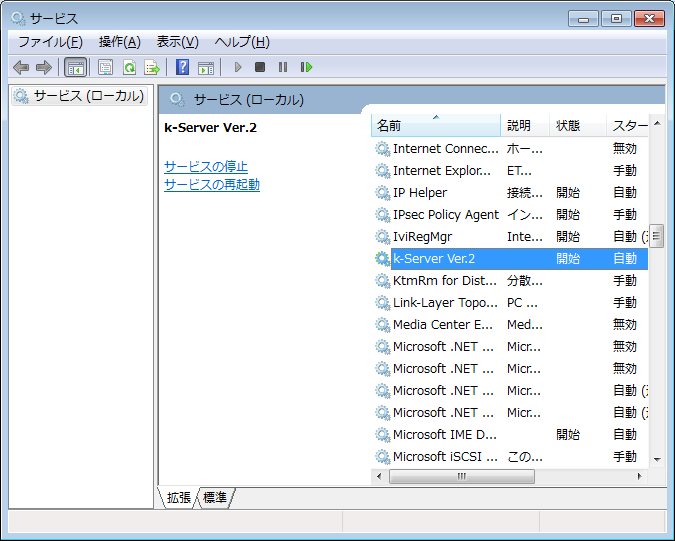Screen dimensions: 675x541
Task: Click the horizontal scrollbar thumb
Action: 461,476
